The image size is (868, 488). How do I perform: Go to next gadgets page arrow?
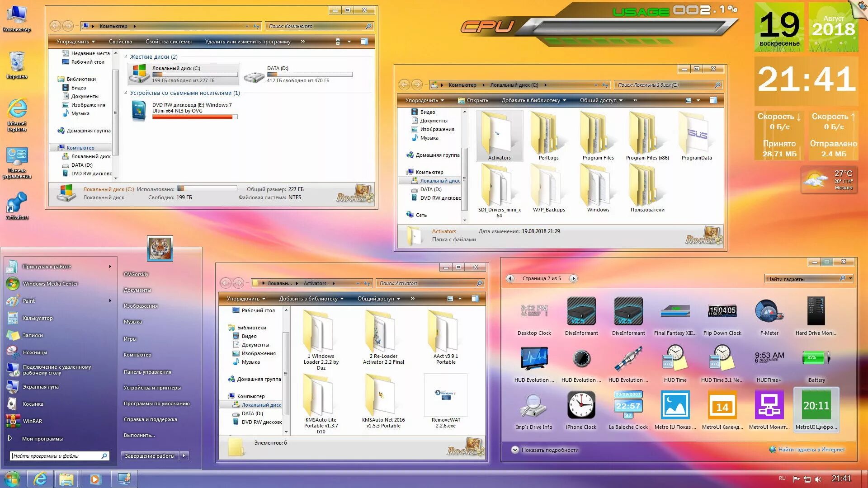pyautogui.click(x=573, y=279)
